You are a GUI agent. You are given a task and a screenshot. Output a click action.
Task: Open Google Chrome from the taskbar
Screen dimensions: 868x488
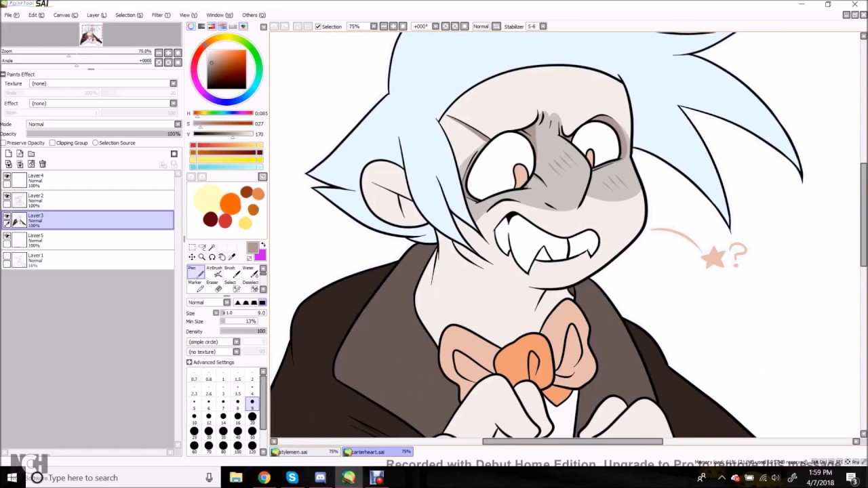click(x=264, y=478)
